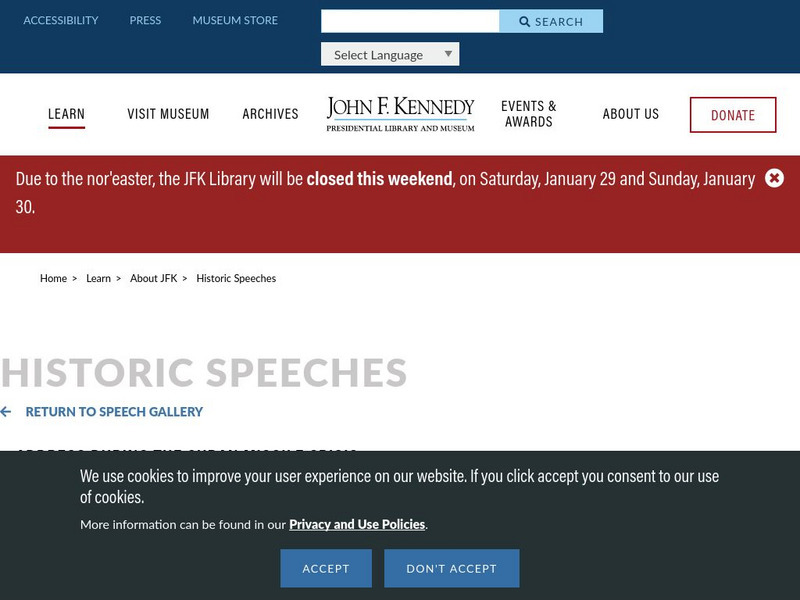Screen dimensions: 800x600
Task: Open the Archives menu
Action: [270, 114]
